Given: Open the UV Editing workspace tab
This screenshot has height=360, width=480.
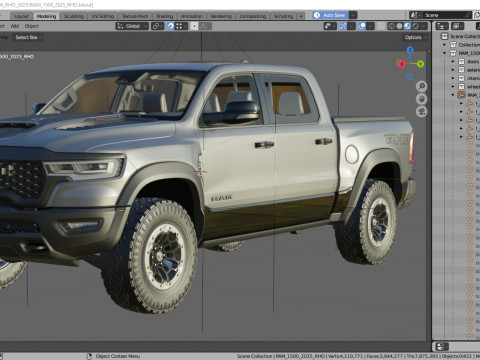Looking at the screenshot, I should (x=103, y=16).
